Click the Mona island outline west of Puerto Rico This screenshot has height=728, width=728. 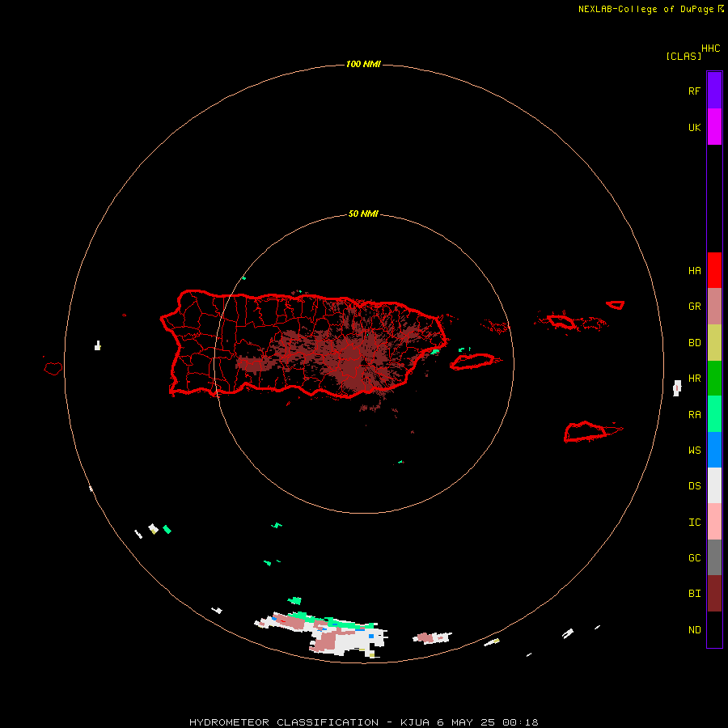pos(53,369)
